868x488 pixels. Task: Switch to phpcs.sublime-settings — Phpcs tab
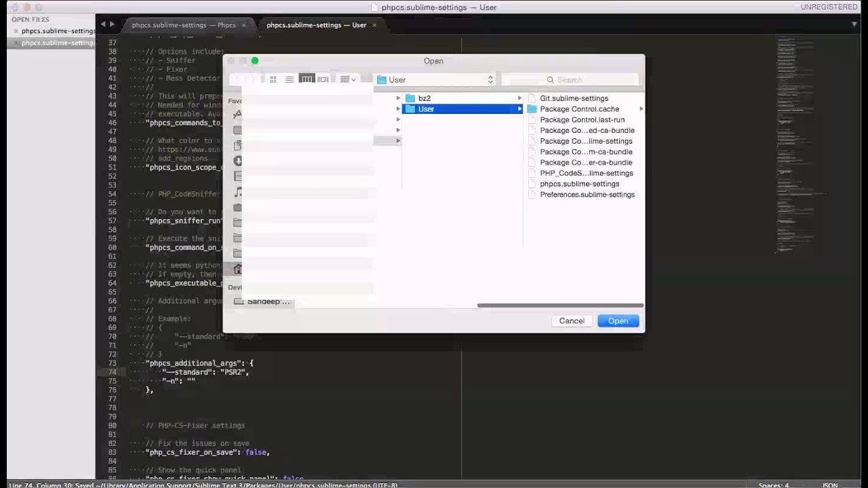pyautogui.click(x=184, y=25)
